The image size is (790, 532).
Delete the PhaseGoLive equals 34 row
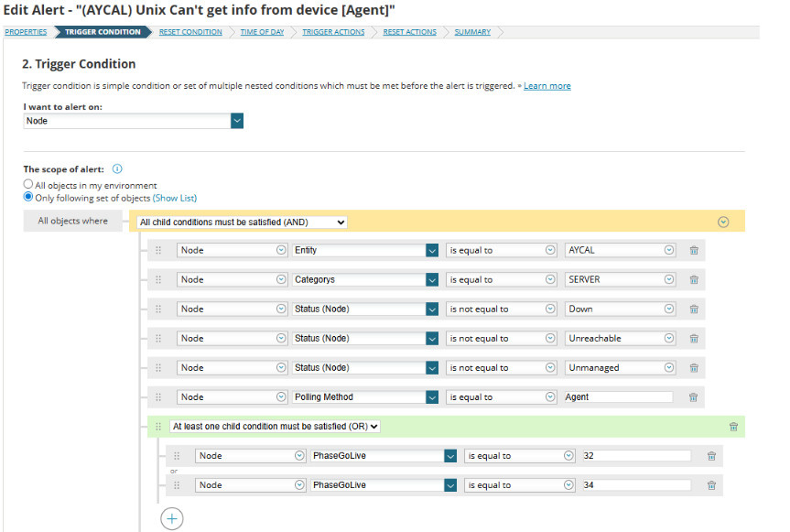pos(711,485)
